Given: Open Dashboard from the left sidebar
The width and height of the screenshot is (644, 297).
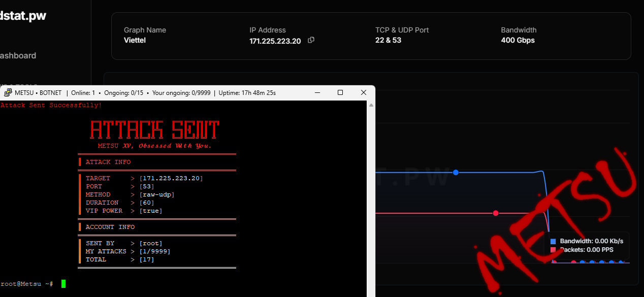Looking at the screenshot, I should [x=18, y=55].
